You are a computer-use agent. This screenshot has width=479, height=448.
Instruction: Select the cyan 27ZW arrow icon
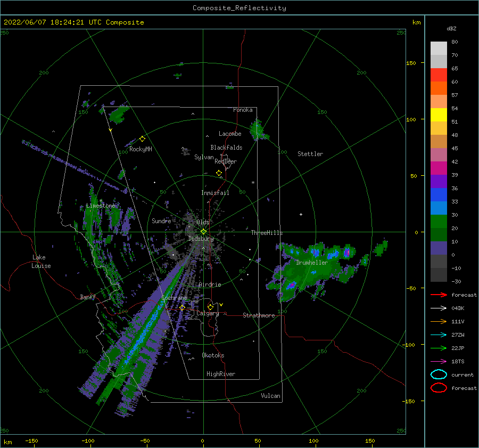[439, 335]
